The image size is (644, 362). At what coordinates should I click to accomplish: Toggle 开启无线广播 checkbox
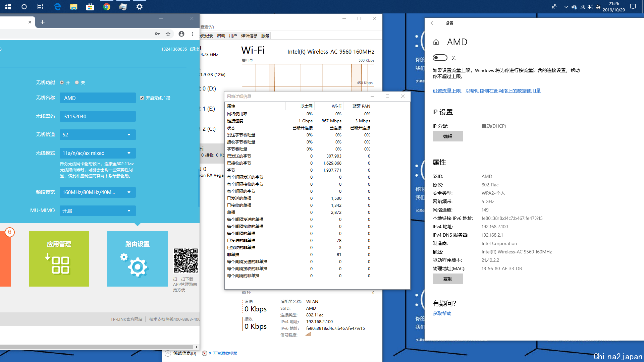coord(142,98)
